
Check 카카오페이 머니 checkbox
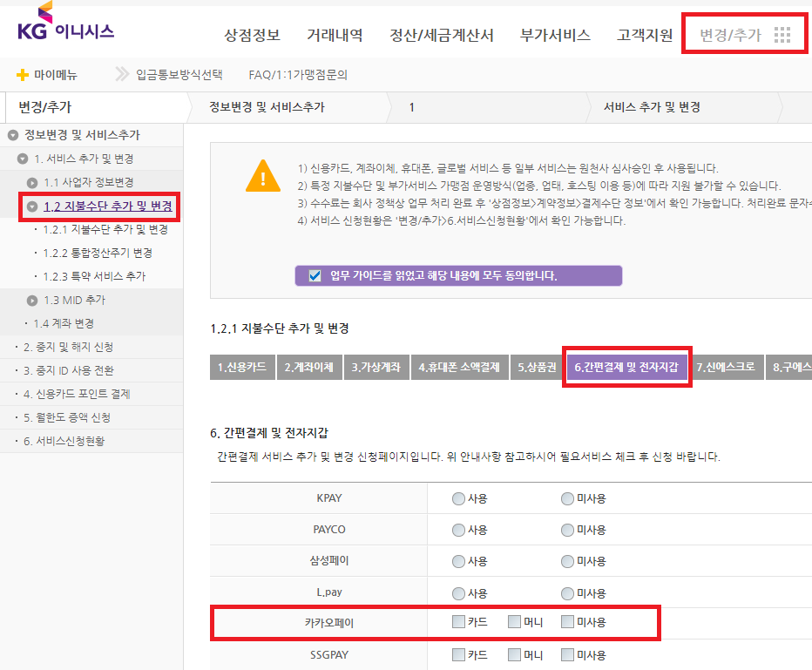click(514, 621)
